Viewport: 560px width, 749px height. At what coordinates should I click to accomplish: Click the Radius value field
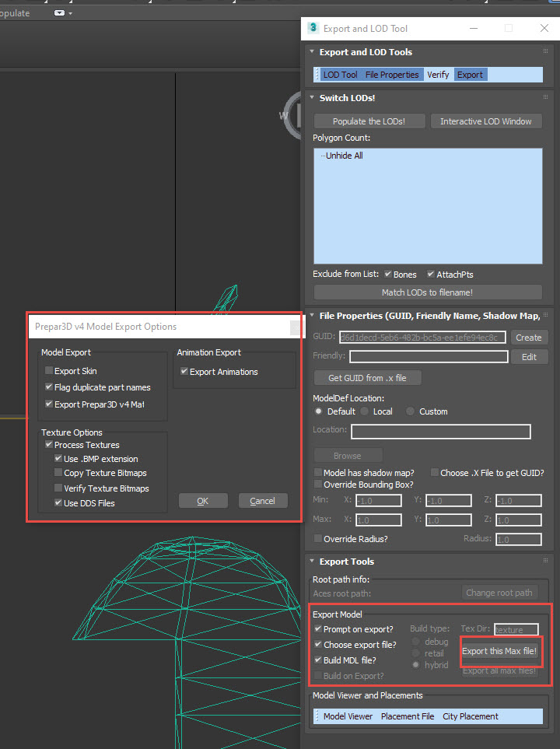(519, 539)
